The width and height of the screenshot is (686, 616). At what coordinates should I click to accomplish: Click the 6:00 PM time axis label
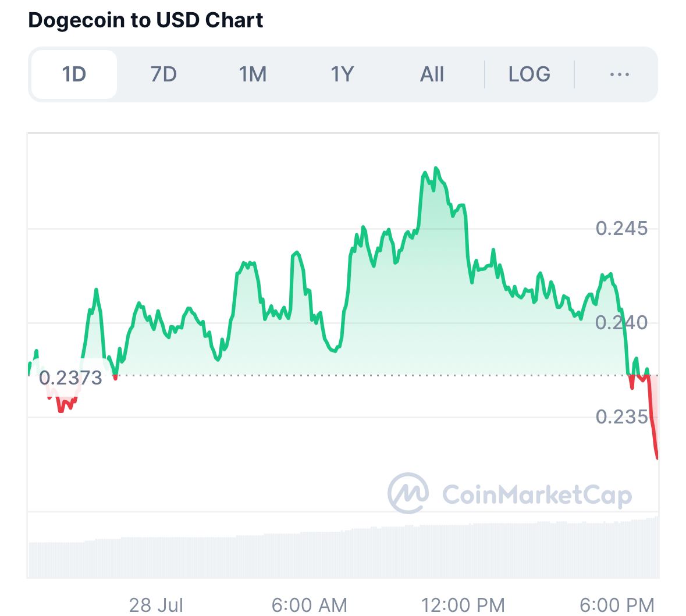tap(617, 606)
